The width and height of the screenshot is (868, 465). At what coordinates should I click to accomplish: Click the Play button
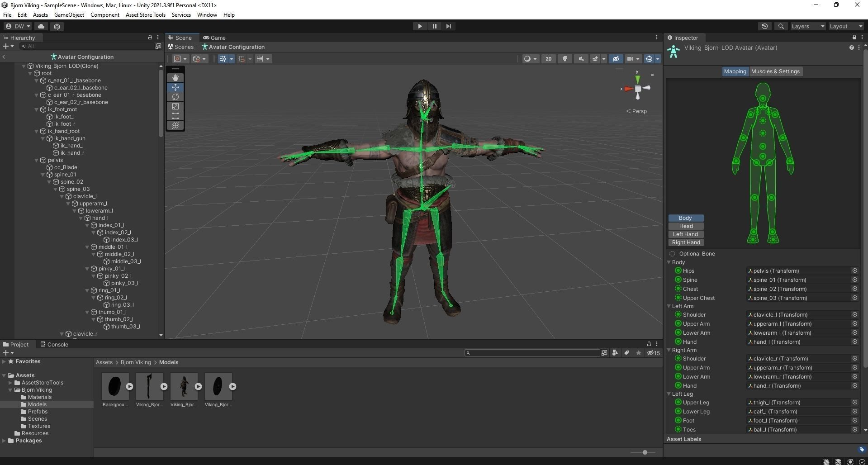(420, 26)
